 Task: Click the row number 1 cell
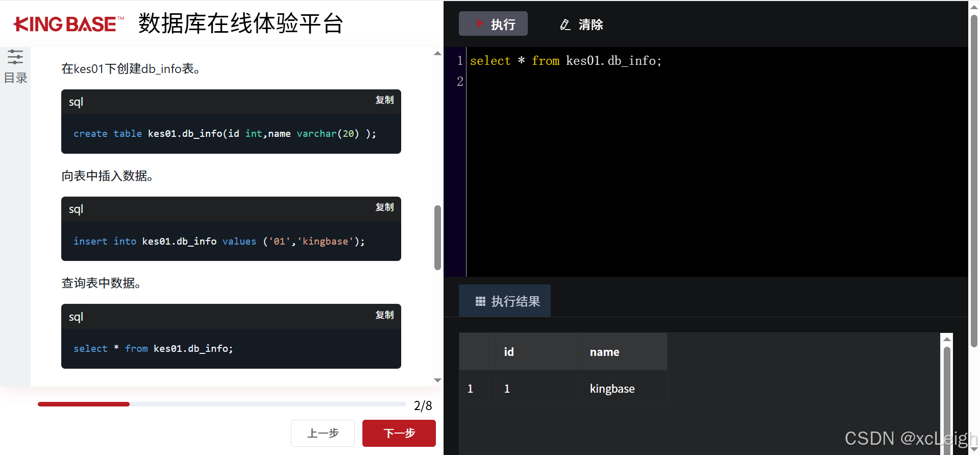point(477,389)
